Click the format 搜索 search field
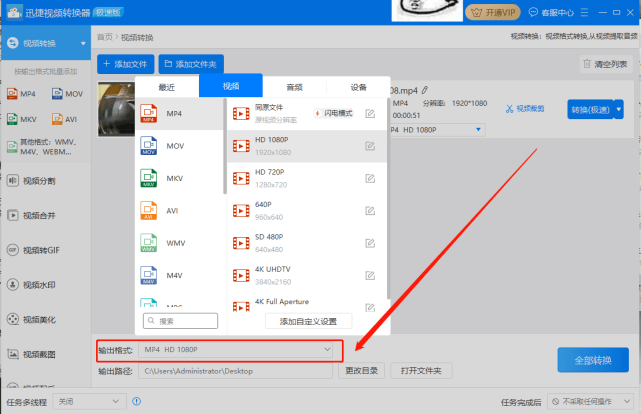Image resolution: width=641 pixels, height=414 pixels. coord(180,321)
